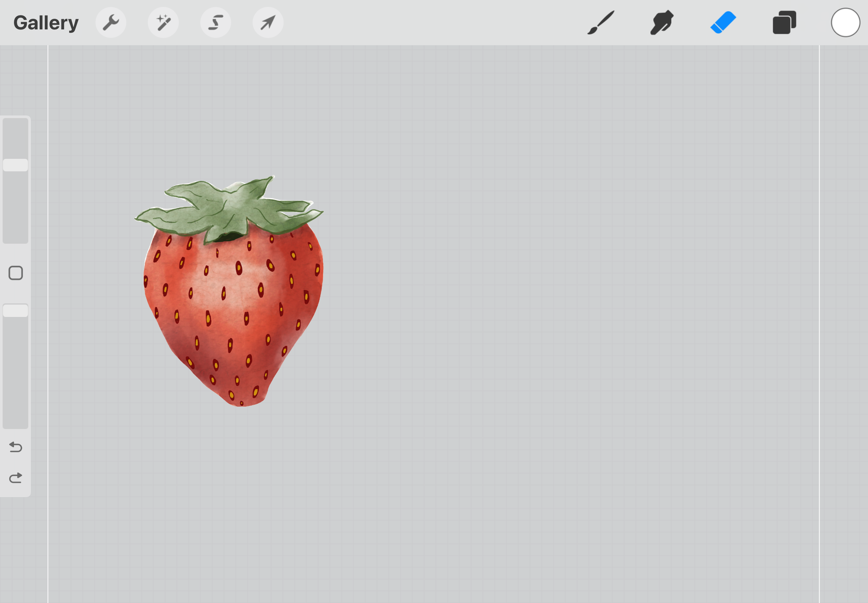Tap the blue Eraser tool
Viewport: 868px width, 603px height.
723,23
